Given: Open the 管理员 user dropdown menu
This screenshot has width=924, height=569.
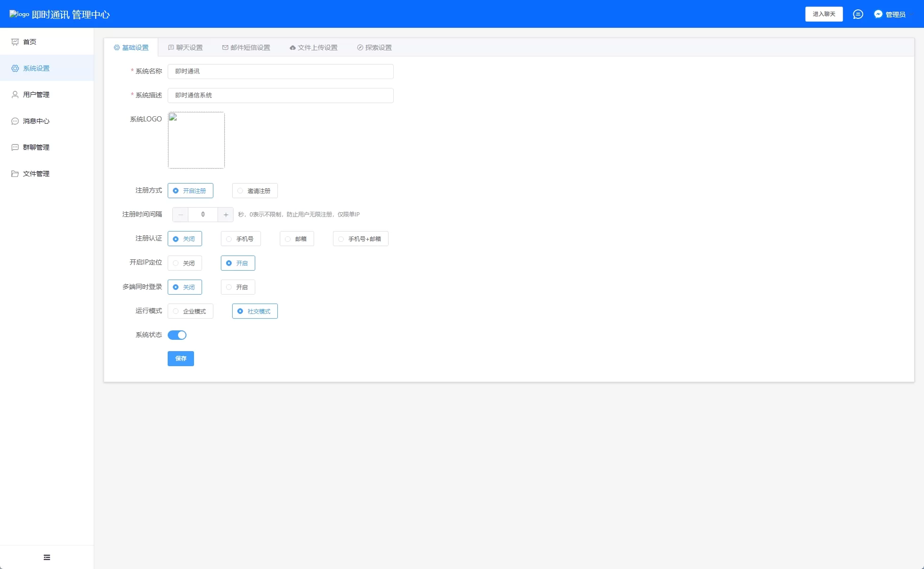Looking at the screenshot, I should pos(895,15).
